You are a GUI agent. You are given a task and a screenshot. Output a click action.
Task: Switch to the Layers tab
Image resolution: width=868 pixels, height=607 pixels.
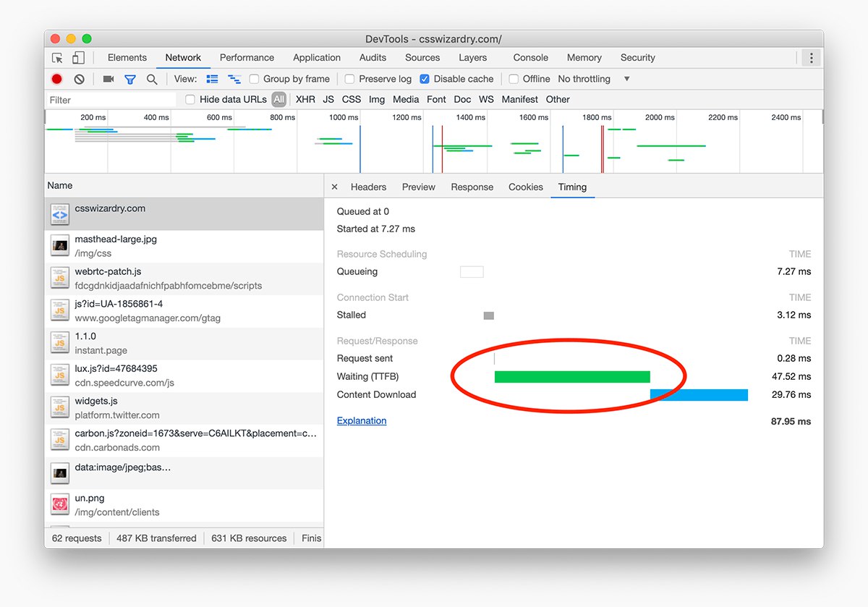pyautogui.click(x=472, y=58)
